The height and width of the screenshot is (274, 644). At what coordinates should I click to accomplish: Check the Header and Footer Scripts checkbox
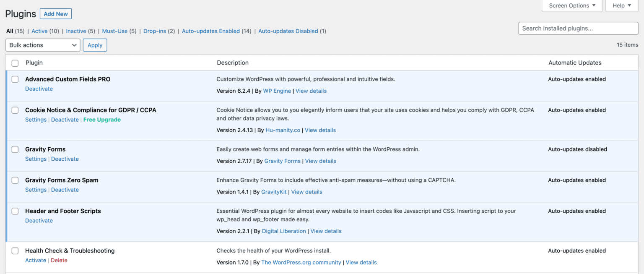[15, 211]
